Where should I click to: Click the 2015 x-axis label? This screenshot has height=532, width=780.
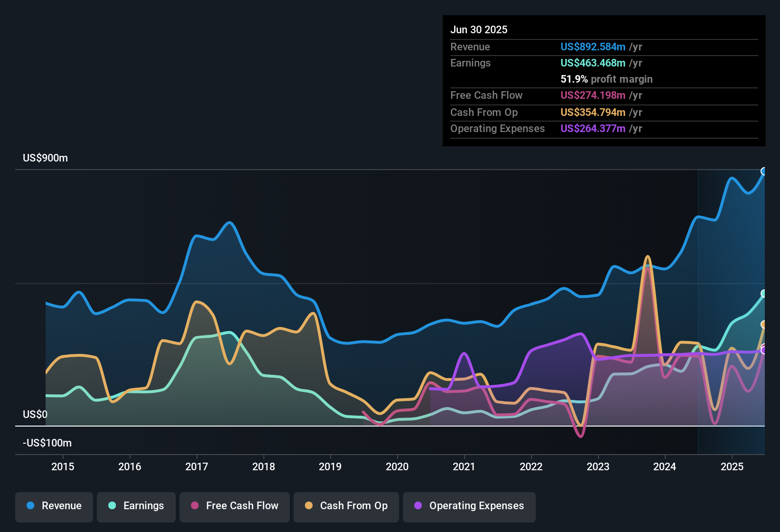point(63,466)
